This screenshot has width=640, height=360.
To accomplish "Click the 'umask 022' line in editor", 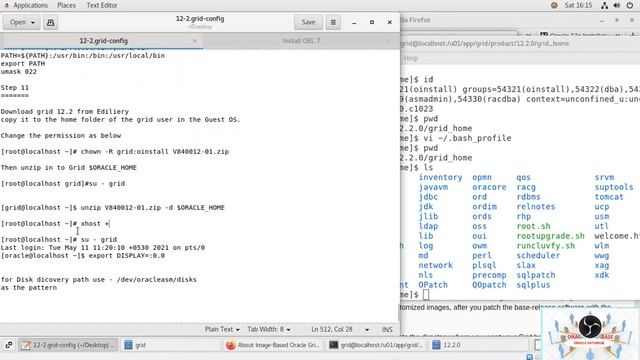I will click(x=19, y=71).
